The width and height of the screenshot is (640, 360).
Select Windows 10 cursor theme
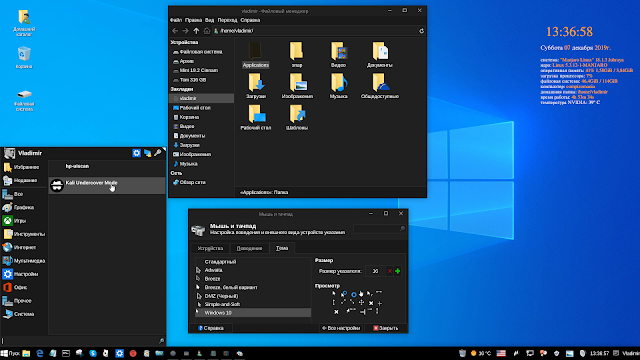point(253,313)
